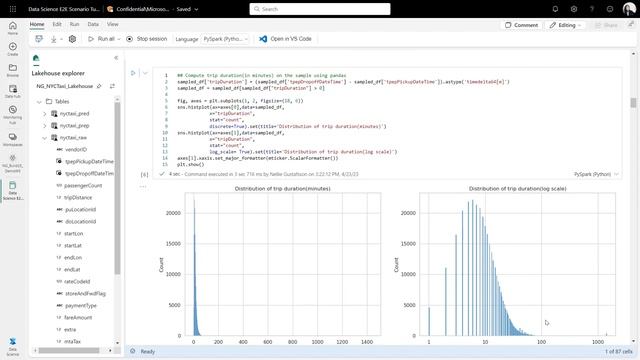Go to Home in left navigation rail
640x360 pixels.
pos(13,28)
